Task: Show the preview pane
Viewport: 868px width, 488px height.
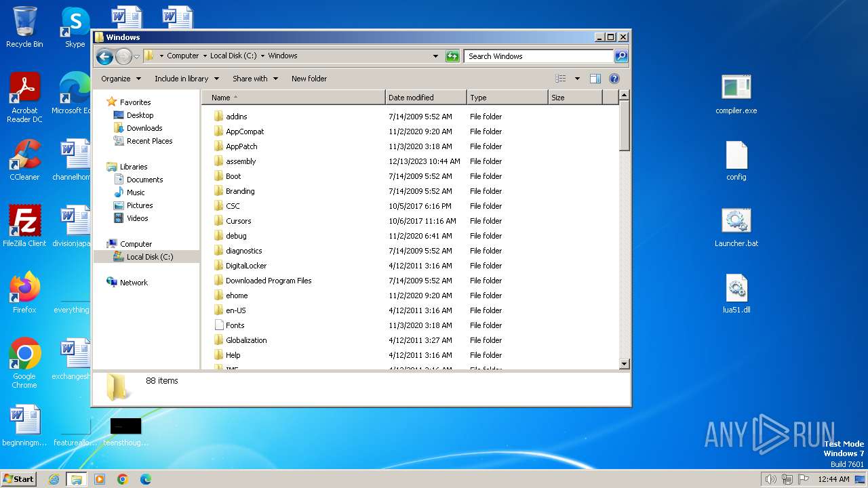Action: (595, 79)
